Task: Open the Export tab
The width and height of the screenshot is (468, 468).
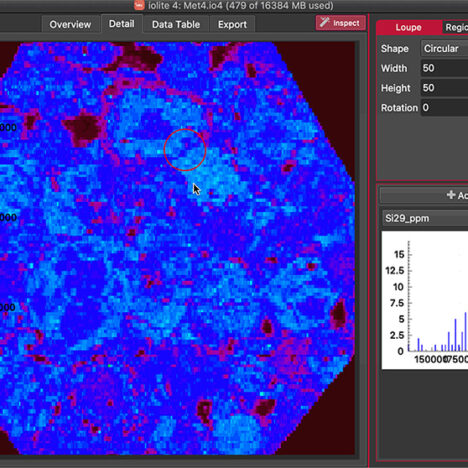Action: (232, 24)
